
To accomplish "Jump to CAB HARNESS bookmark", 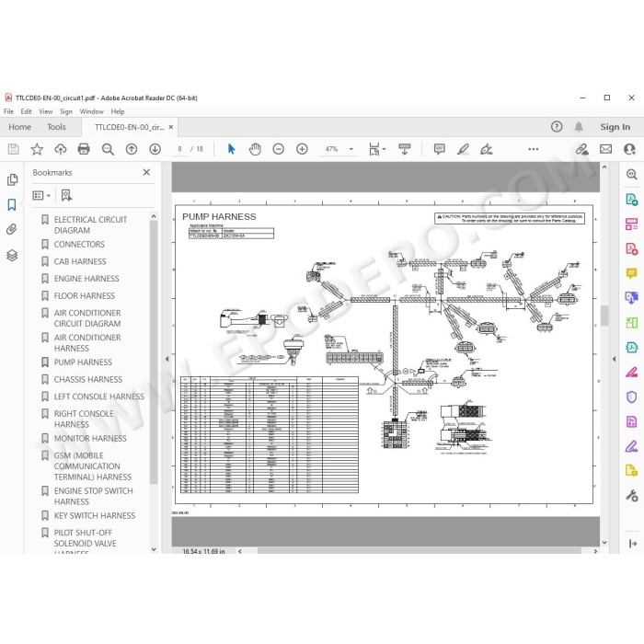I will [80, 261].
